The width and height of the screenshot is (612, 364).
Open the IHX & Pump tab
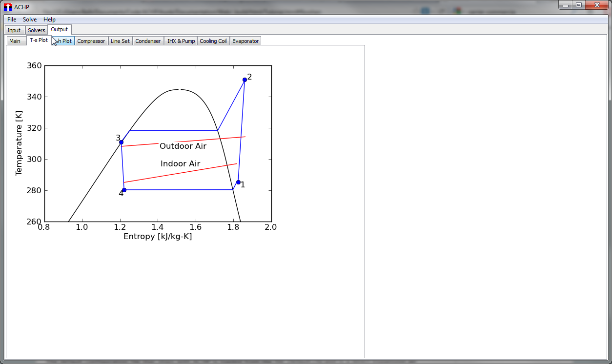(181, 41)
